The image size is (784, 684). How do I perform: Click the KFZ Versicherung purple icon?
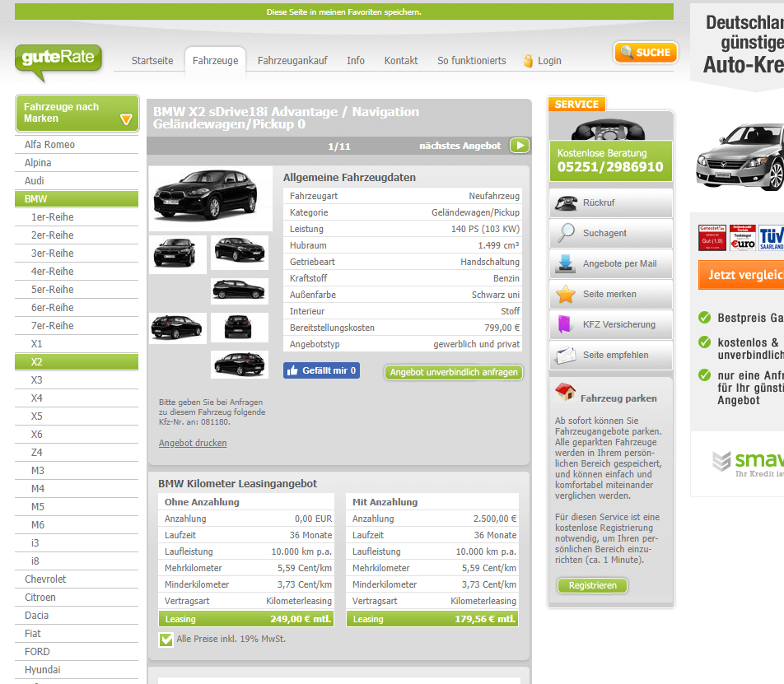[565, 324]
